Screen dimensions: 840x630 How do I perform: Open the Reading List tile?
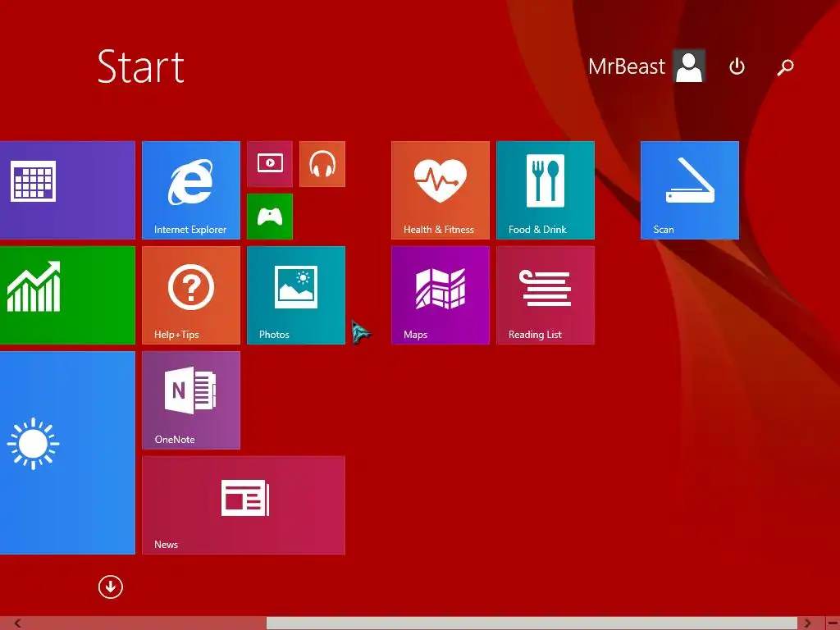[546, 295]
